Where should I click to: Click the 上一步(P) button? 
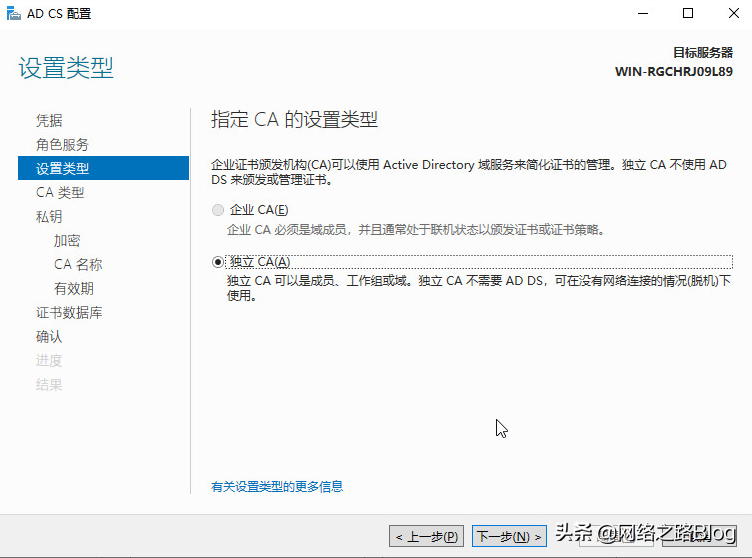pos(426,536)
